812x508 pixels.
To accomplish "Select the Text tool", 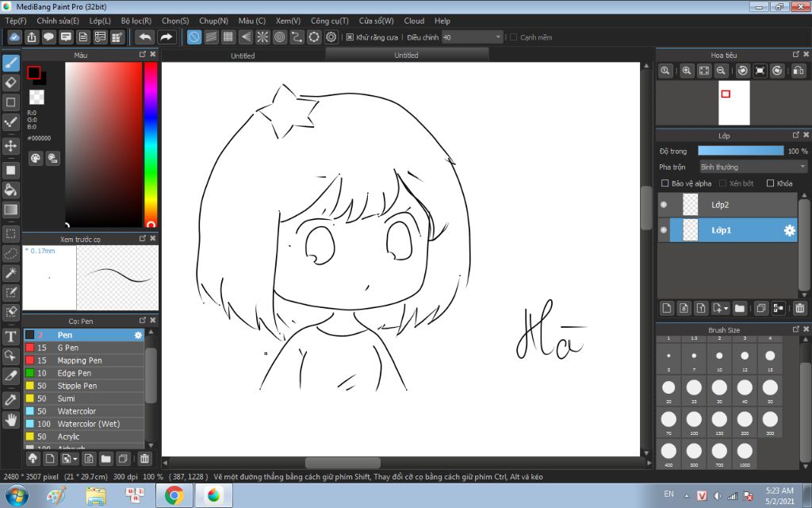I will click(11, 337).
